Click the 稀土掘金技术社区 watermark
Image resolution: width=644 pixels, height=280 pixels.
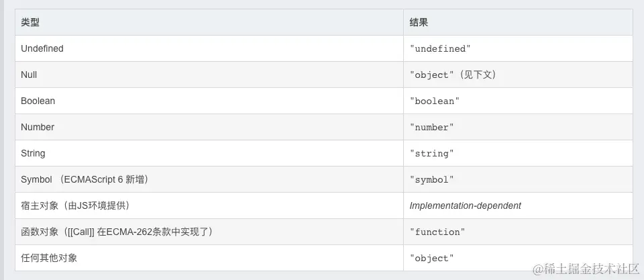(x=586, y=269)
